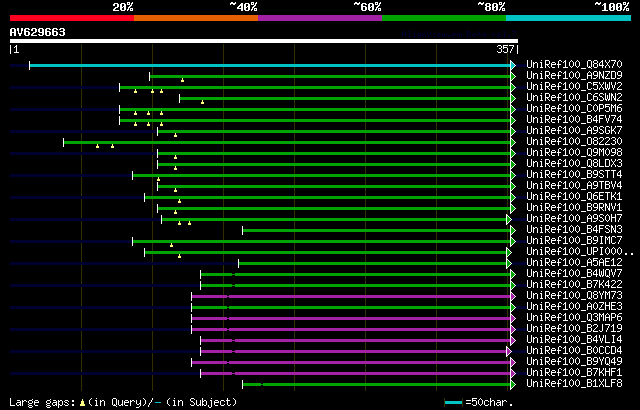The height and width of the screenshot is (410, 640).
Task: Select the UniRef100_B9STT4 label
Action: pyautogui.click(x=574, y=175)
